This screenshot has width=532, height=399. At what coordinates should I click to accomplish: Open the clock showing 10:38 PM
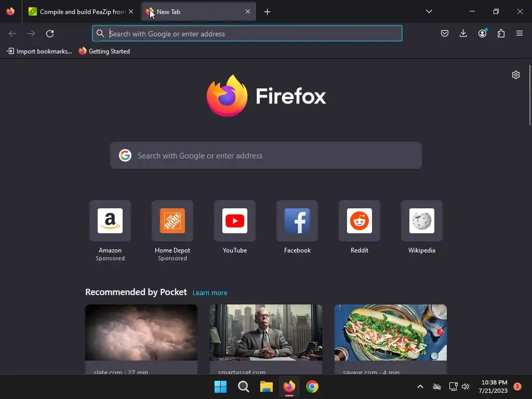click(493, 387)
